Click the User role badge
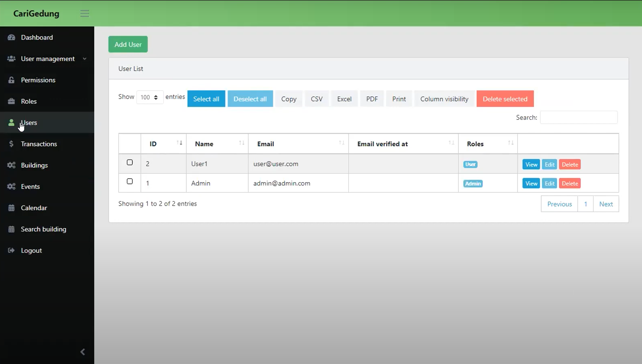Image resolution: width=642 pixels, height=364 pixels. point(470,164)
